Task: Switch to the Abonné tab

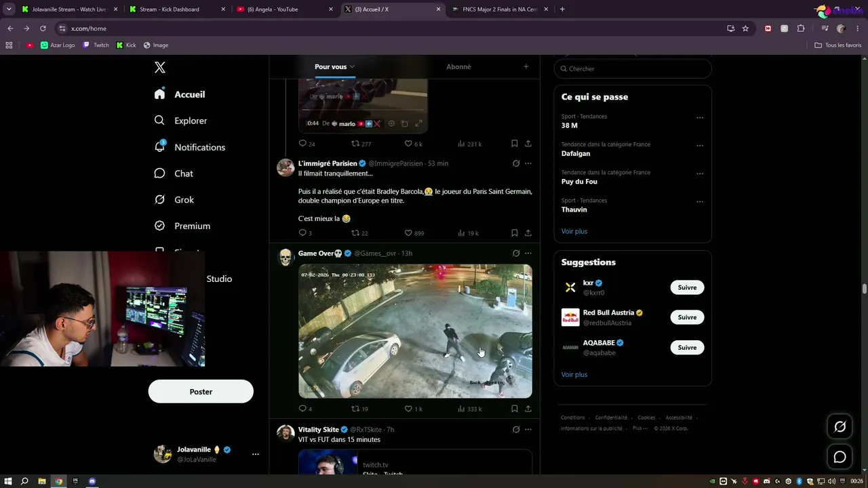Action: tap(458, 66)
